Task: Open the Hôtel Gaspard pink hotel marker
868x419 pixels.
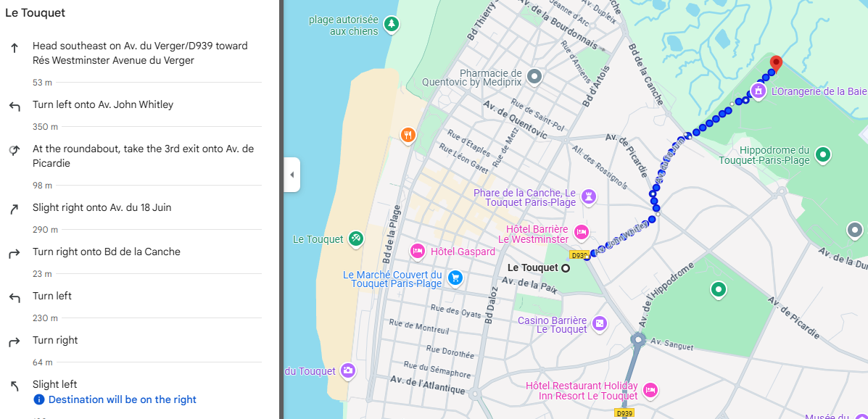Action: click(418, 252)
